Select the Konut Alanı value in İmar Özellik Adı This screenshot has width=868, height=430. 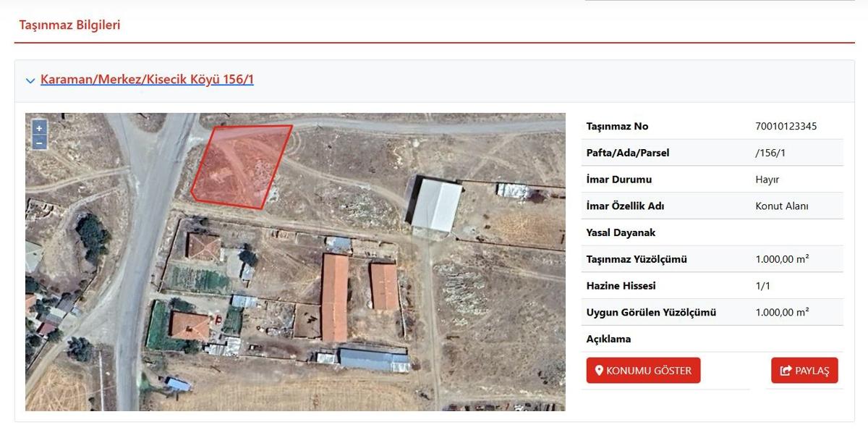coord(782,206)
